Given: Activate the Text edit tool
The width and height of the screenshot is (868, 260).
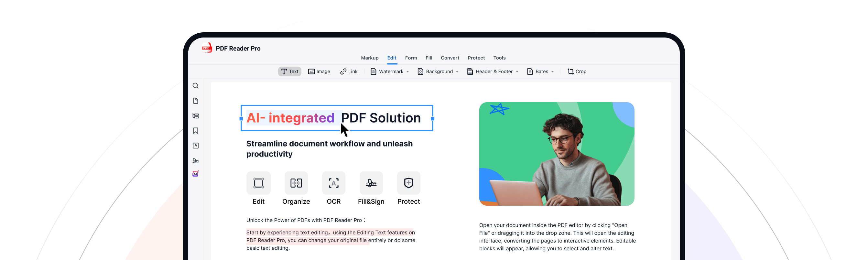Looking at the screenshot, I should pos(289,71).
